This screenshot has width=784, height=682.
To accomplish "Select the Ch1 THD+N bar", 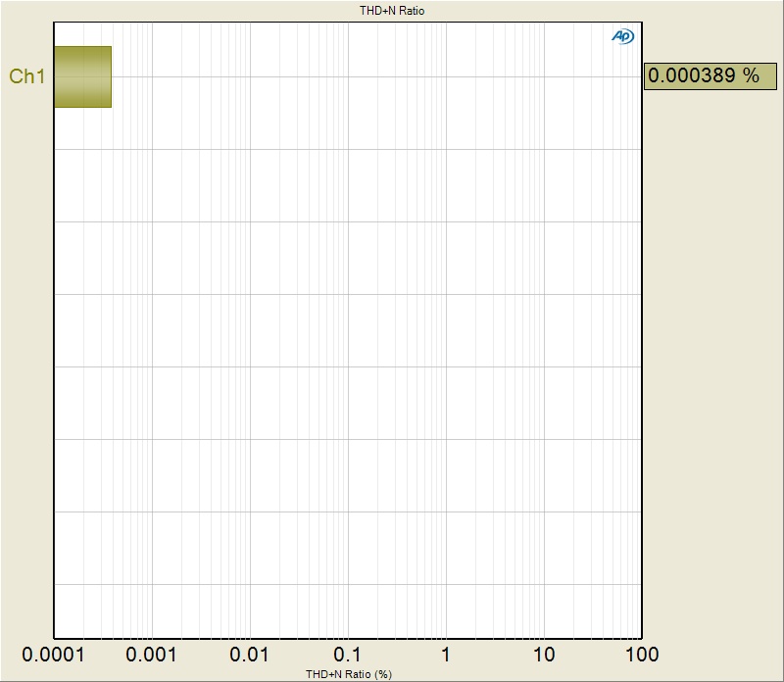I will pyautogui.click(x=83, y=76).
